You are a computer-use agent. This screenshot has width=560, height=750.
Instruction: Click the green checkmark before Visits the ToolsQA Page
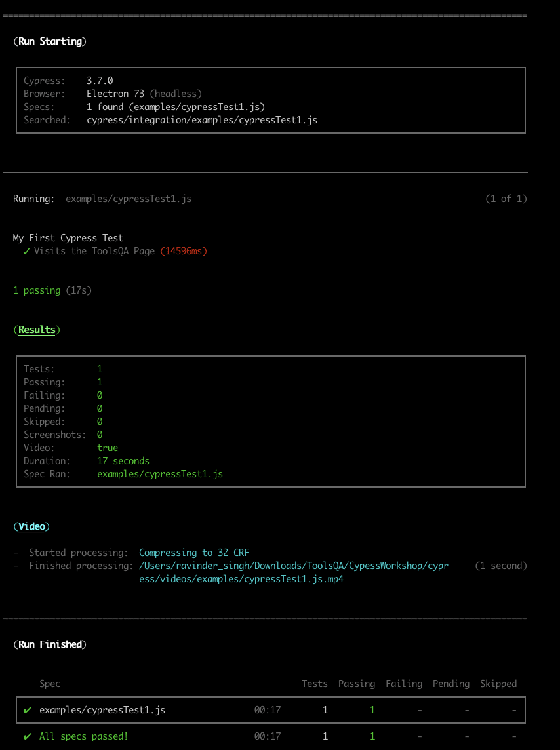click(x=27, y=251)
